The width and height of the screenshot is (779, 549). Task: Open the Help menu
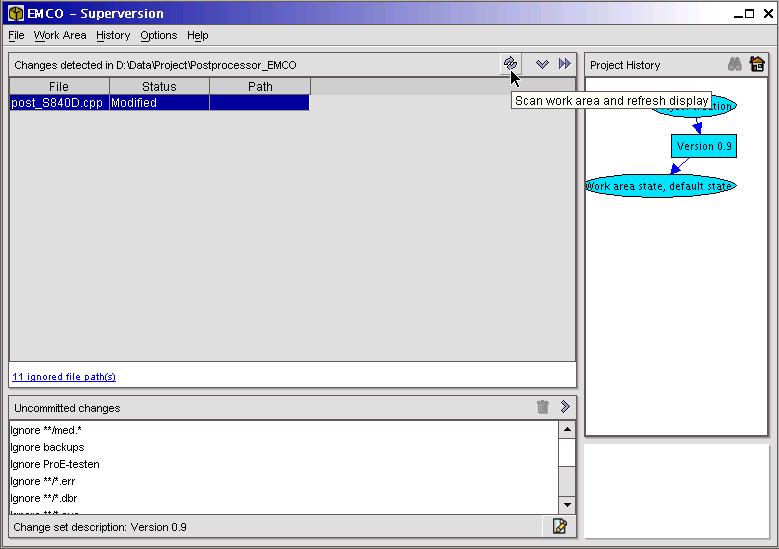point(198,35)
